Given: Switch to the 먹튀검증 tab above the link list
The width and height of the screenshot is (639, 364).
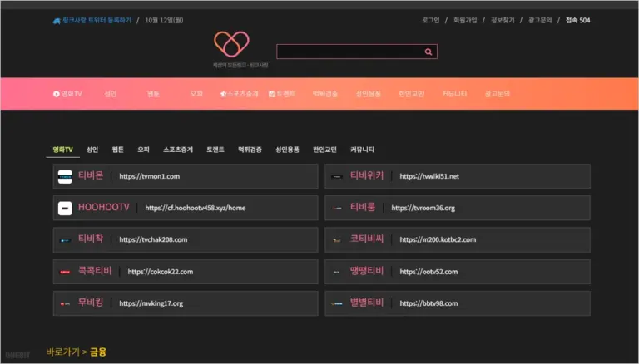Looking at the screenshot, I should coord(250,150).
